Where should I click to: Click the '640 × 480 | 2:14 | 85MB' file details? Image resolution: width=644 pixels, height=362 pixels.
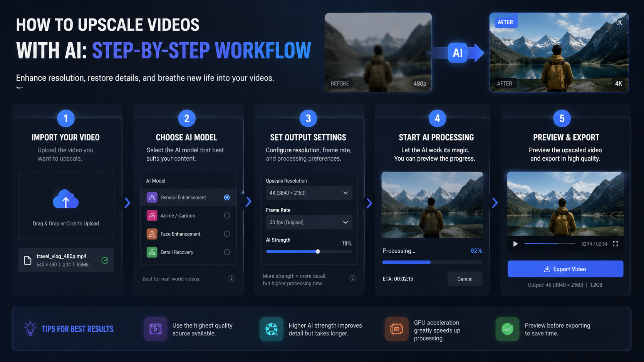click(x=62, y=265)
